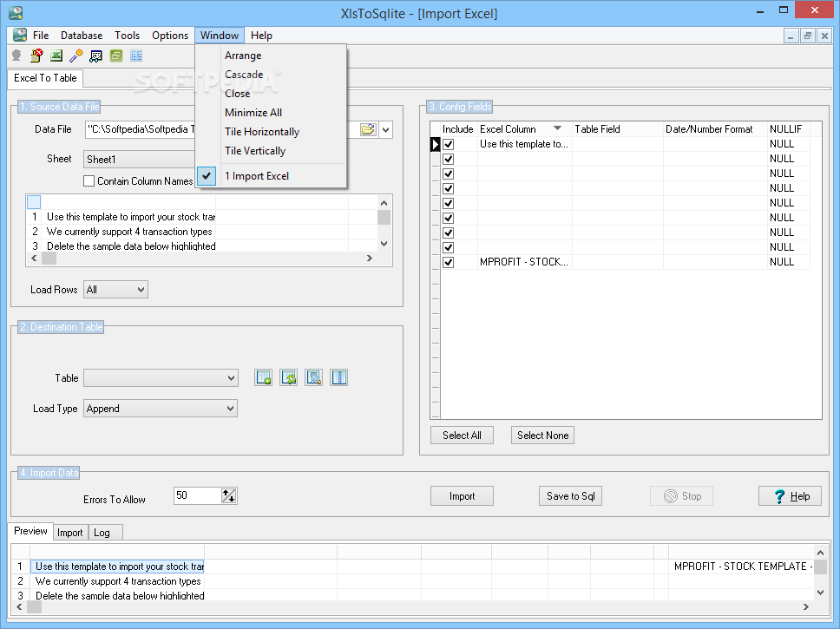This screenshot has height=629, width=840.
Task: Click the Select All button
Action: (462, 436)
